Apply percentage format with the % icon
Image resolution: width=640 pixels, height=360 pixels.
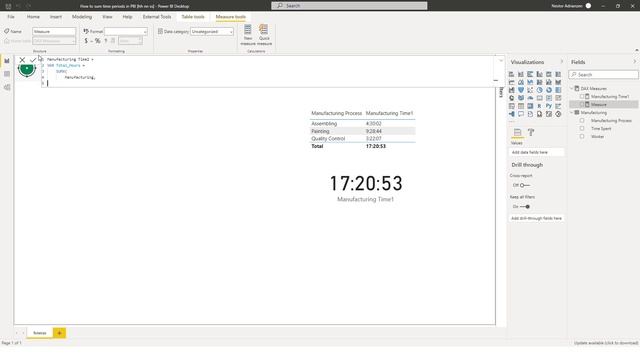click(x=97, y=41)
